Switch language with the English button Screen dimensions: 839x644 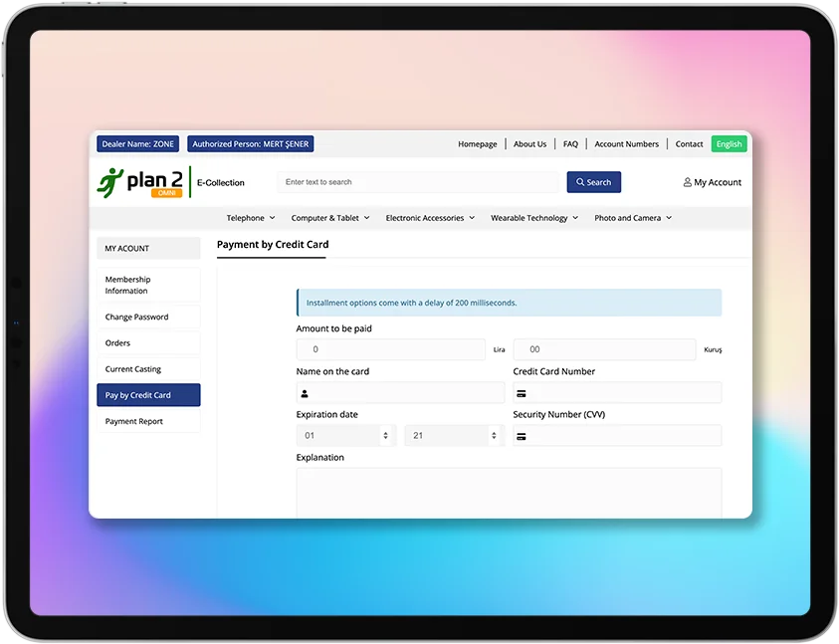coord(729,144)
